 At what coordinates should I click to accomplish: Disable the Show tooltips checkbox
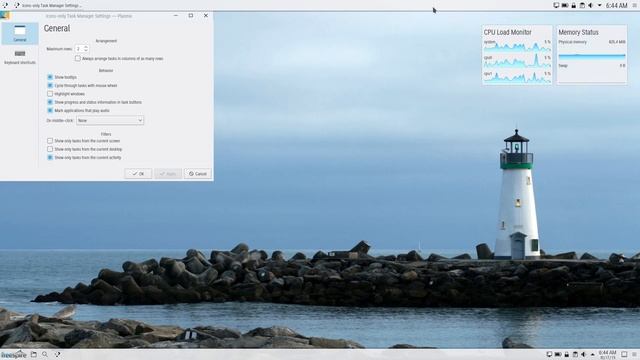(50, 77)
